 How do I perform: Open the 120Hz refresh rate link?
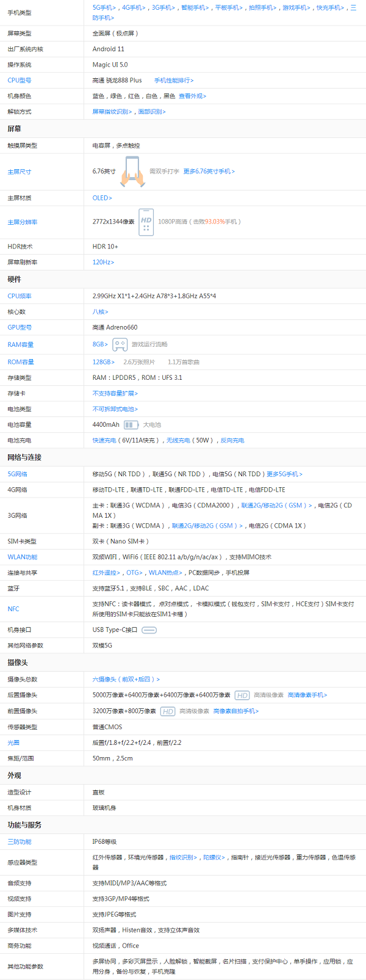tap(103, 263)
